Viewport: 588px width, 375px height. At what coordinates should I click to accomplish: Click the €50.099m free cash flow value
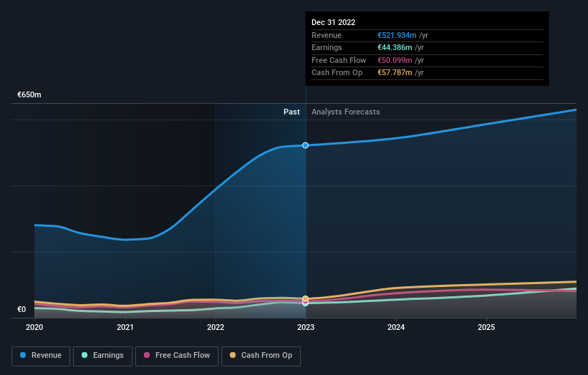pos(395,60)
